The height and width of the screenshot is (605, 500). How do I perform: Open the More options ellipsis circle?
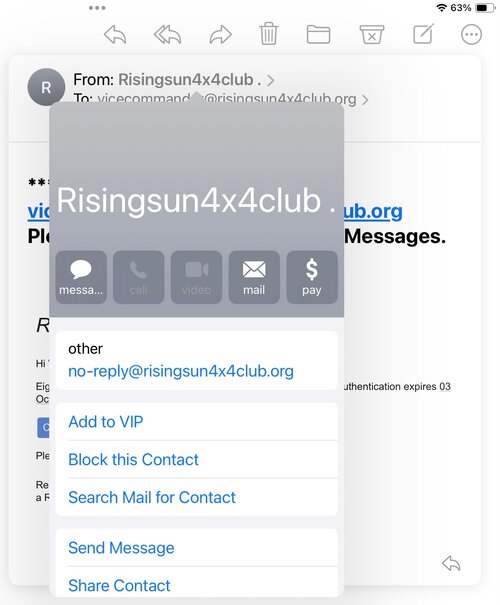tap(471, 35)
